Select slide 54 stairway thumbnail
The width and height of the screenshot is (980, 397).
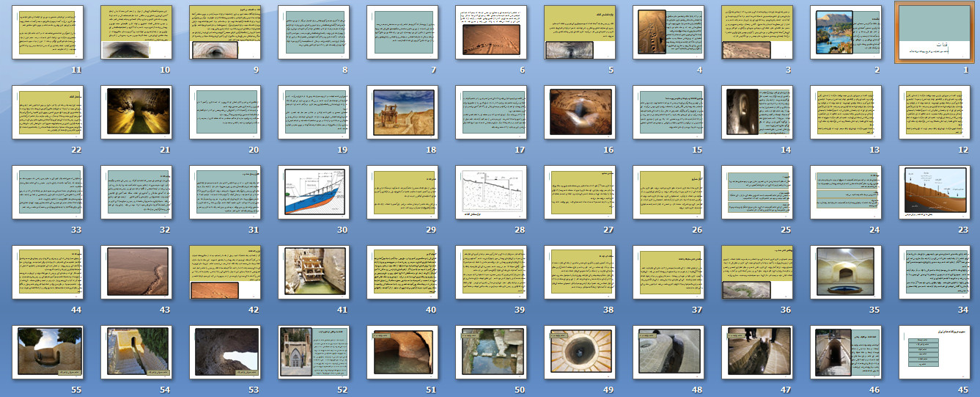[136, 352]
